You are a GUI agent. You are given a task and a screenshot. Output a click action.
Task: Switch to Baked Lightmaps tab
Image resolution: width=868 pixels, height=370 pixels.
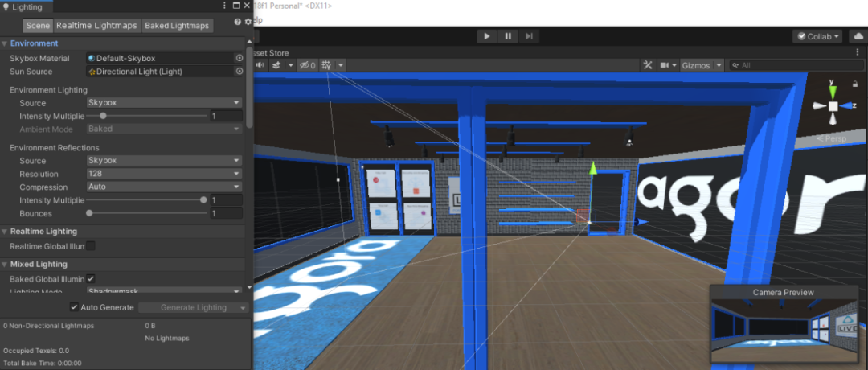(177, 26)
